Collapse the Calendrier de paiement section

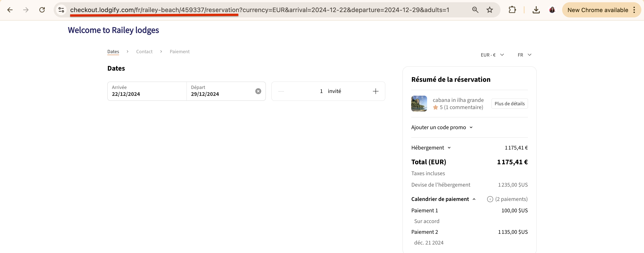point(474,199)
